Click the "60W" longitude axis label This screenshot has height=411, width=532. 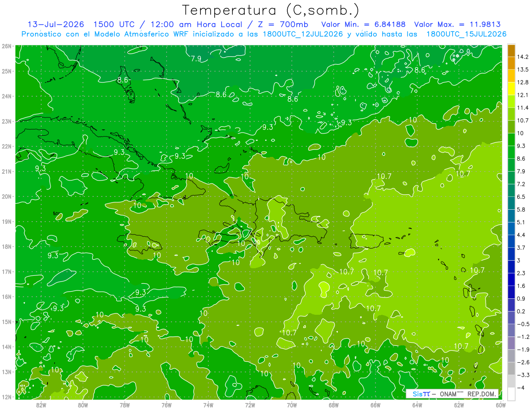click(501, 405)
